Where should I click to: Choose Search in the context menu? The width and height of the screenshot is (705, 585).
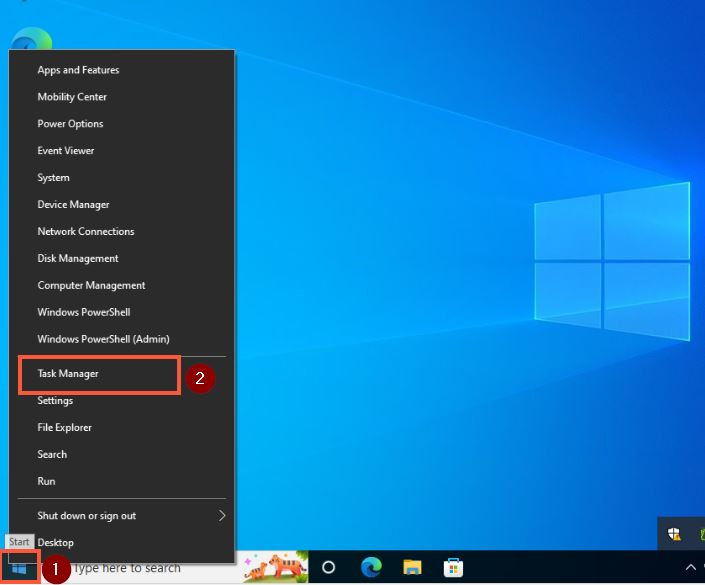(x=121, y=455)
